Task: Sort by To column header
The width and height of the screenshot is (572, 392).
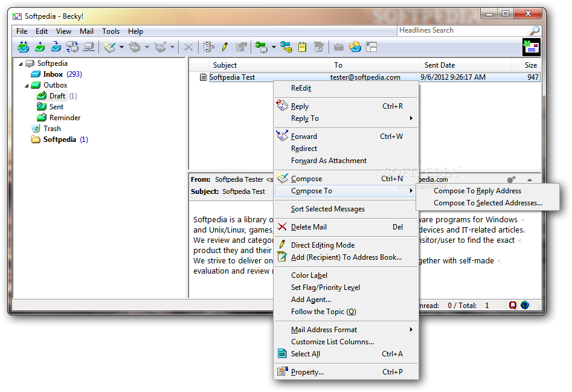Action: pyautogui.click(x=375, y=65)
